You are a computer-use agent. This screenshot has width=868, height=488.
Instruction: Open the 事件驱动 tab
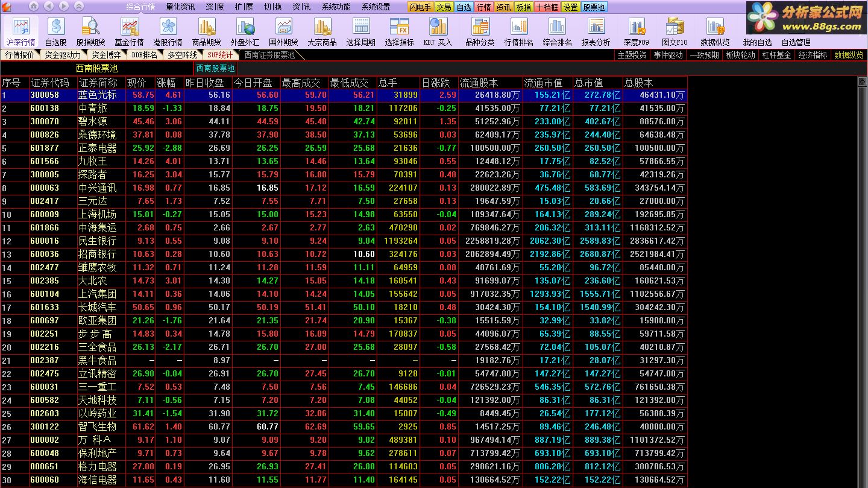tap(668, 55)
